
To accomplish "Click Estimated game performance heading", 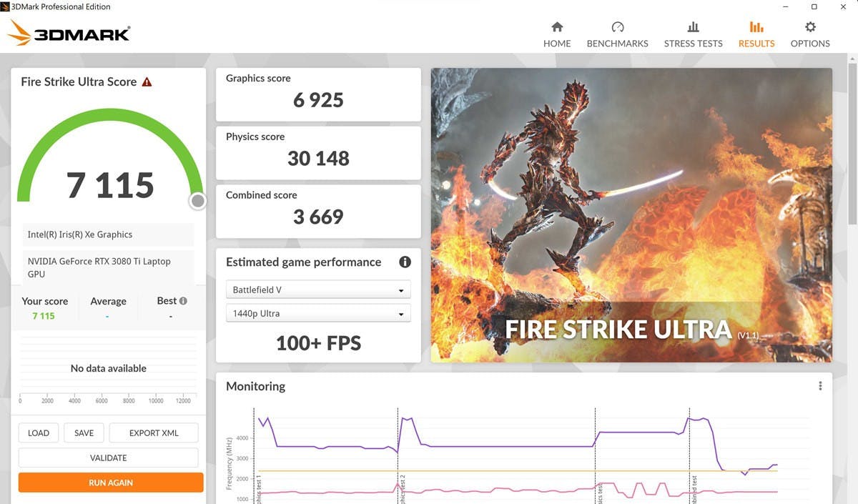I will tap(304, 262).
